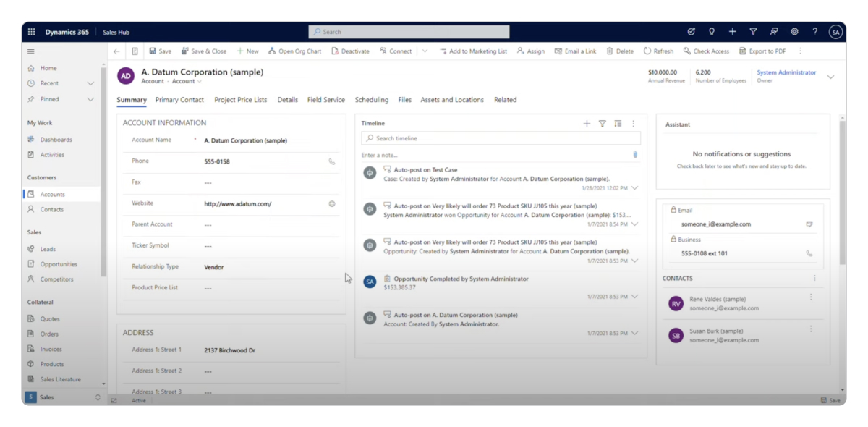
Task: Click the Refresh command
Action: point(658,51)
